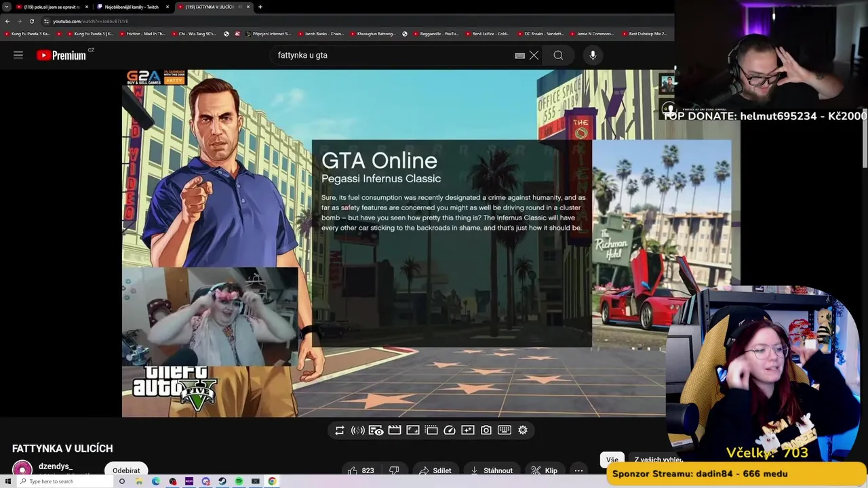Open the YouTube hamburger guide menu
Viewport: 868px width, 488px height.
tap(18, 55)
